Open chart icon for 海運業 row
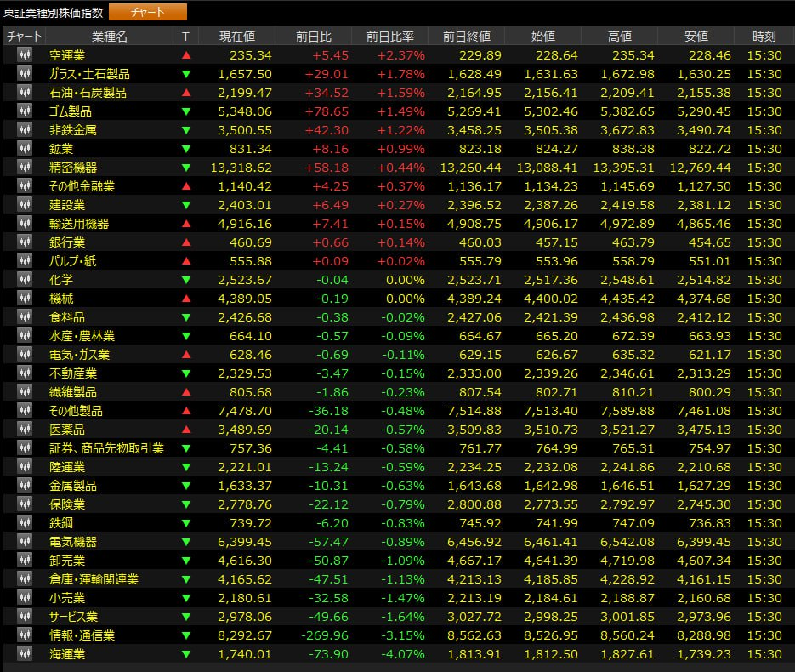Screen dimensions: 795x672 click(25, 654)
